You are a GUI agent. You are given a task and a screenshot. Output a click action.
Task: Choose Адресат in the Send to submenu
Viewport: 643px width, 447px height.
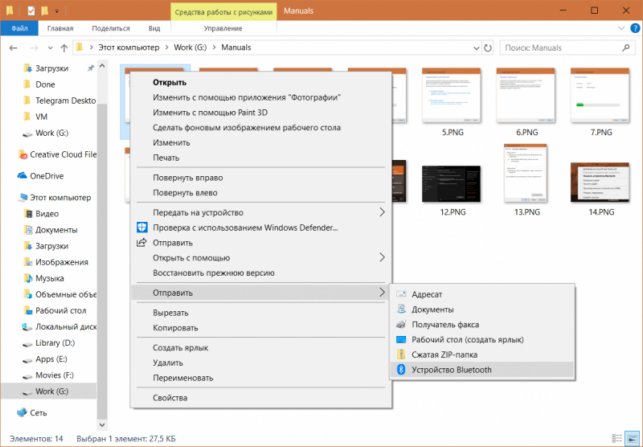482,294
